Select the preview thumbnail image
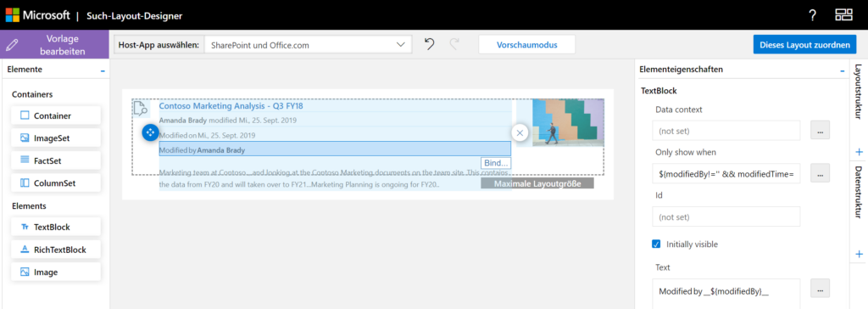The height and width of the screenshot is (309, 868). tap(568, 122)
